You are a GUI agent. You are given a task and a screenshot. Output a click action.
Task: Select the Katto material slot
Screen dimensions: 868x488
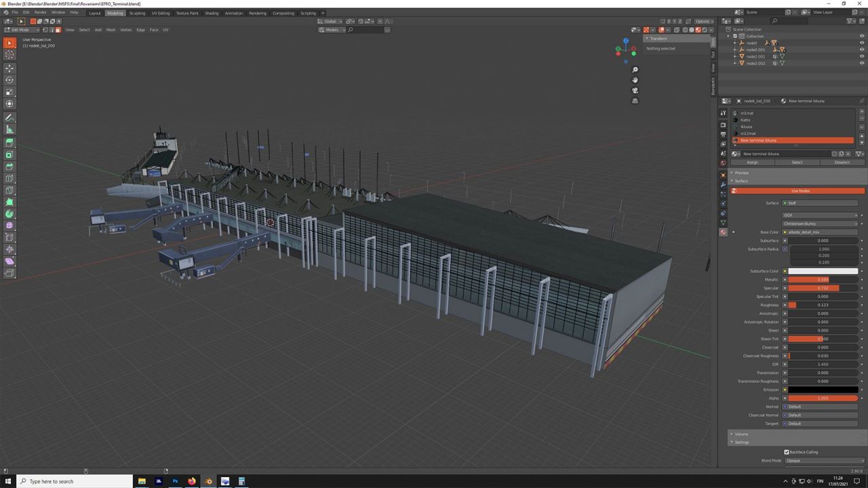tap(792, 120)
